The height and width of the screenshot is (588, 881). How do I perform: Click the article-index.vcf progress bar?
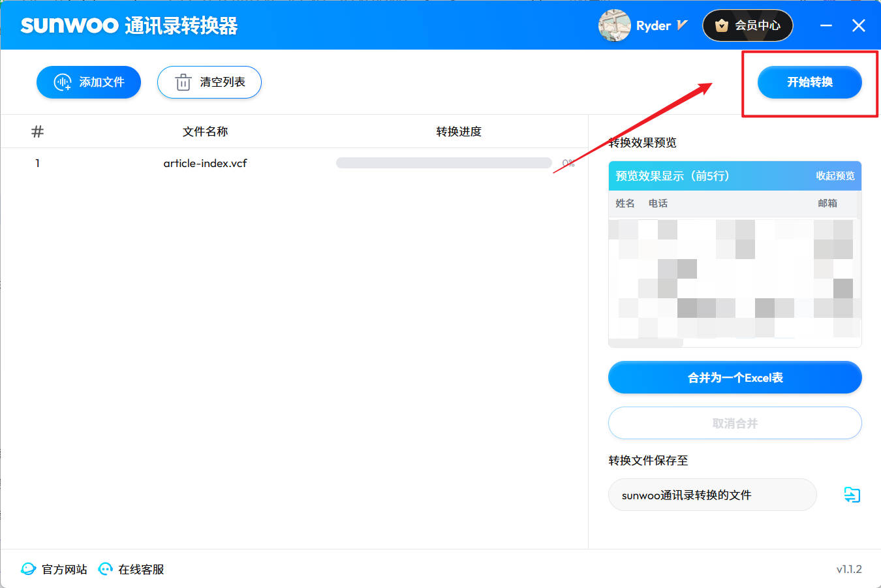click(444, 163)
